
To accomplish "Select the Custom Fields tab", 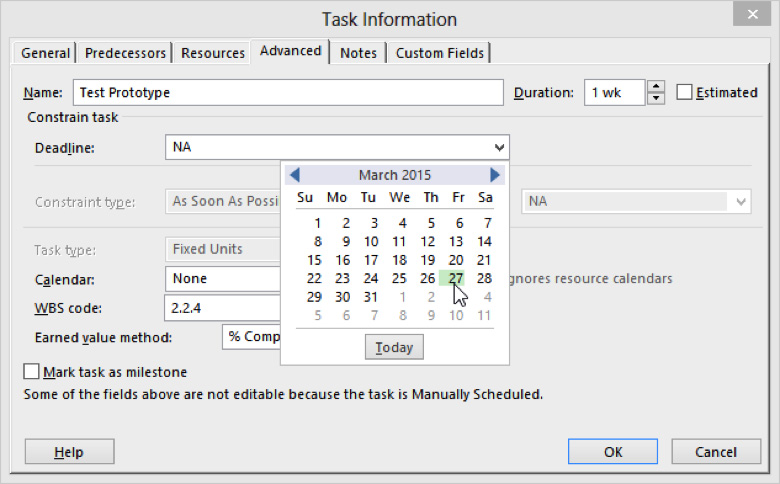I will (440, 53).
